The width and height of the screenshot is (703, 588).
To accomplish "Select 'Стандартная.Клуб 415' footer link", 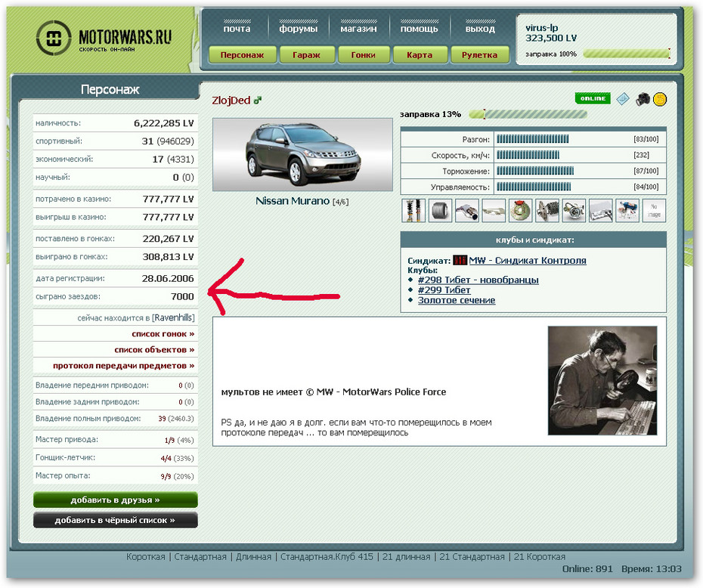I will 327,556.
